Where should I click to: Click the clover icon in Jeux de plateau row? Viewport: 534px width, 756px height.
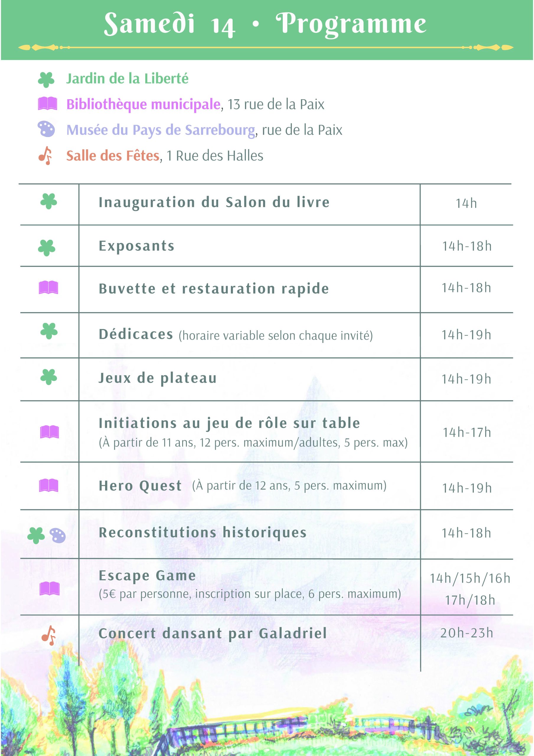coord(49,377)
